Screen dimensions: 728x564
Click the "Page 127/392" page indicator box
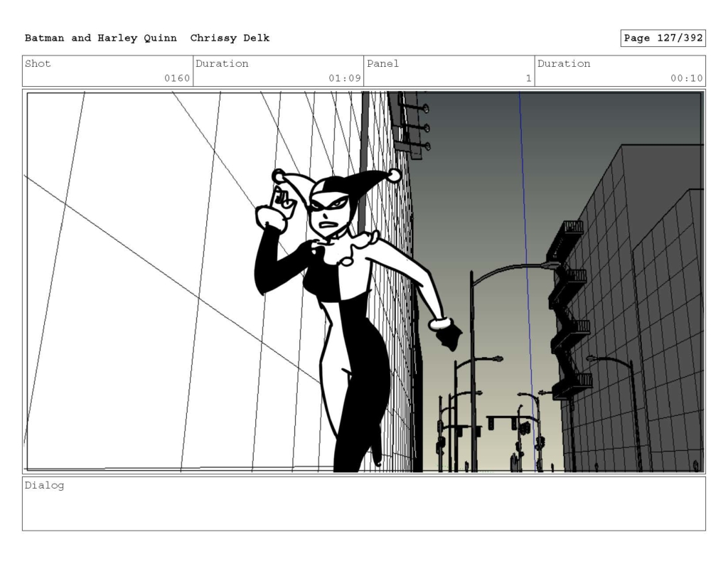[x=663, y=38]
